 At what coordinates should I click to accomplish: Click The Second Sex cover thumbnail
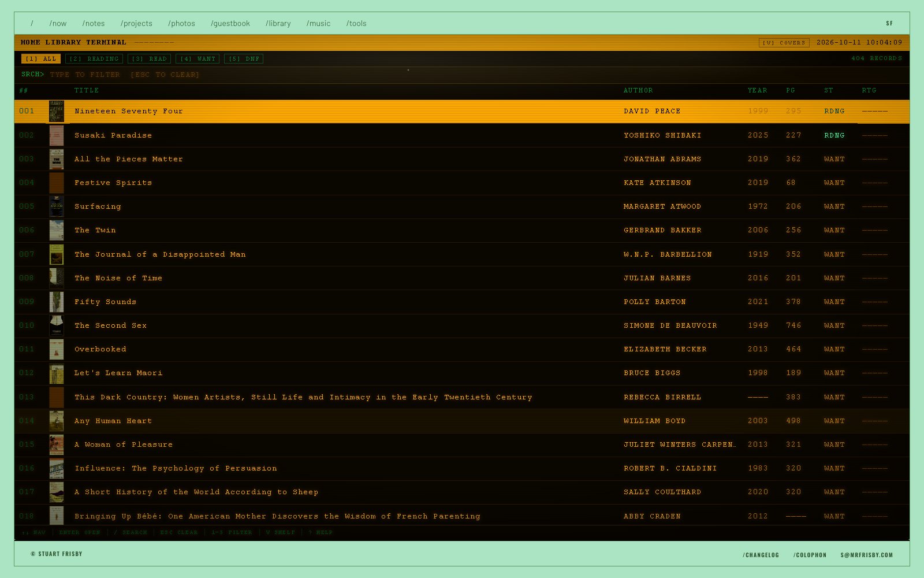click(x=57, y=325)
